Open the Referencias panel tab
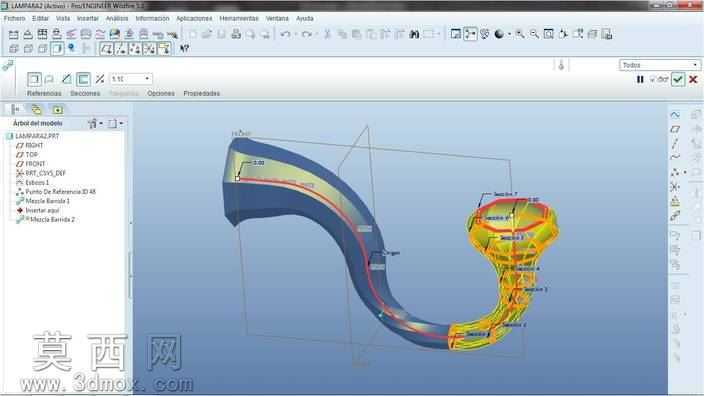Viewport: 704px width, 396px height. coord(44,93)
